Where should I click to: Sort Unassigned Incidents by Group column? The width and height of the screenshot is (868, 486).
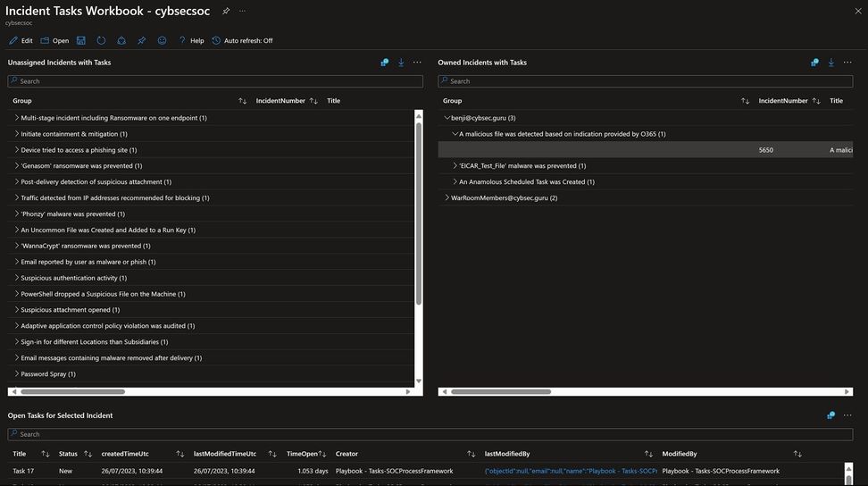click(x=243, y=101)
